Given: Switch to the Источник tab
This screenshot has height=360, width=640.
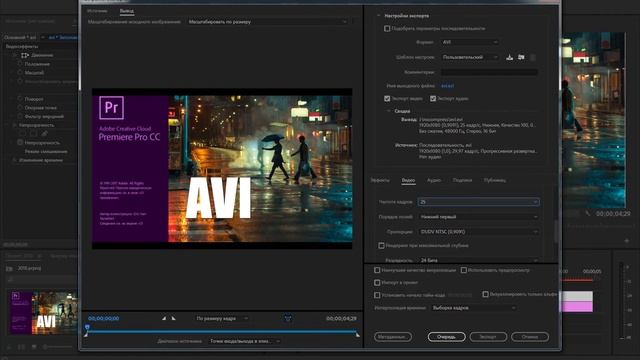Looking at the screenshot, I should [x=98, y=11].
